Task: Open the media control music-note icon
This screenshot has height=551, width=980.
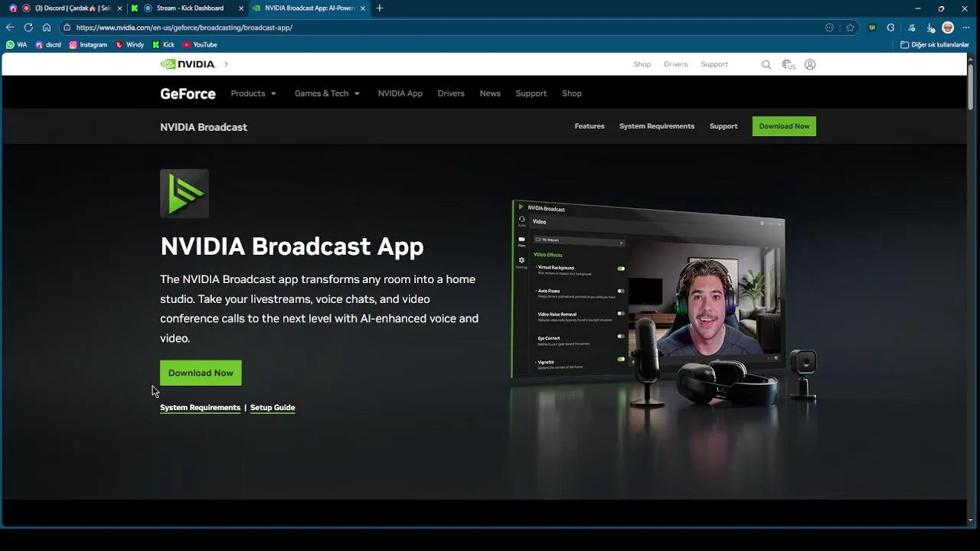Action: coord(911,28)
